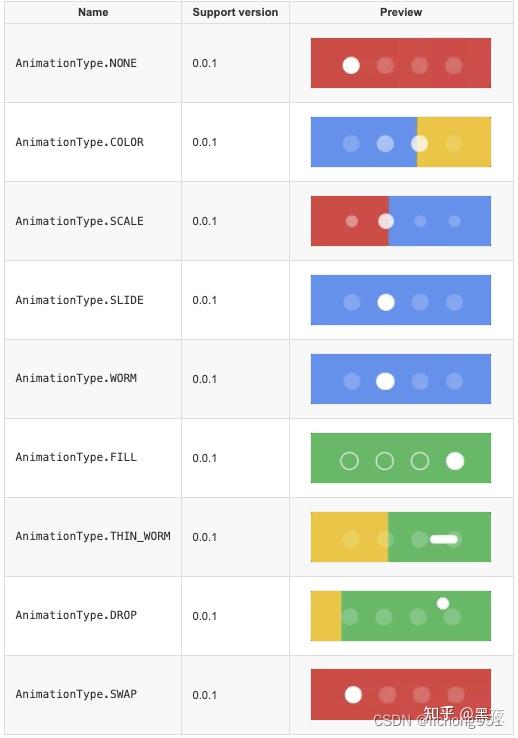Click the white dot in SWAP preview
This screenshot has width=518, height=738.
(353, 694)
